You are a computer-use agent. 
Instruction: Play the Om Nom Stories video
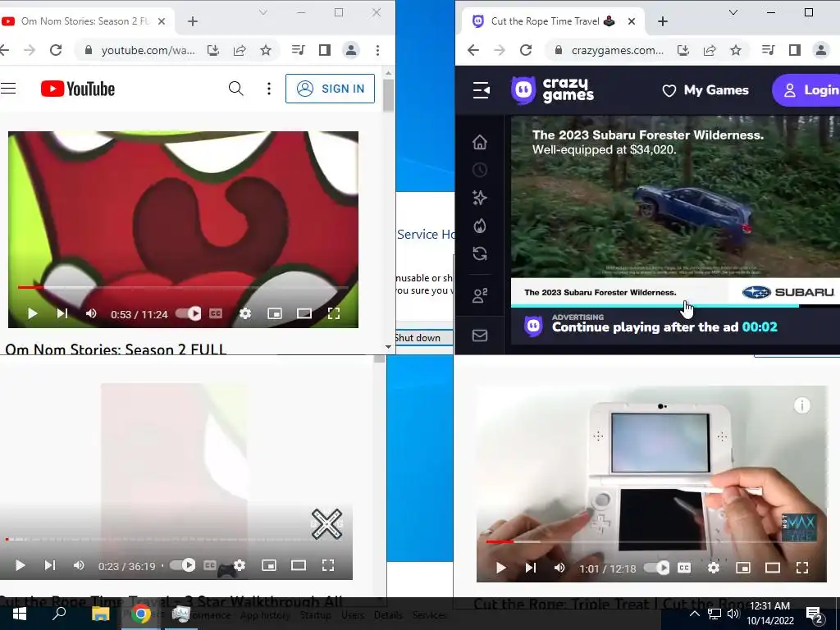(32, 314)
